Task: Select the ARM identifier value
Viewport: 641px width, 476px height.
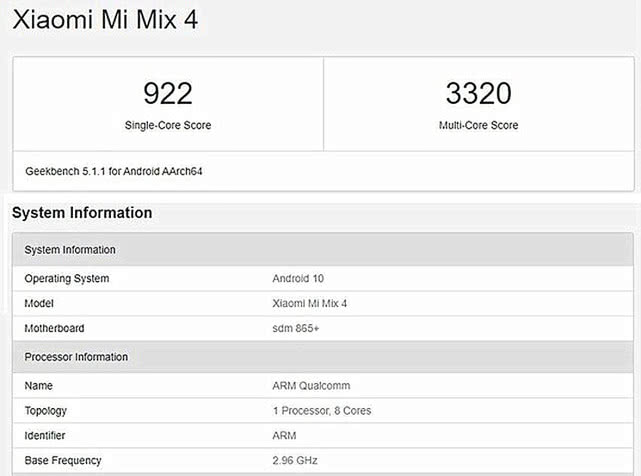Action: pyautogui.click(x=284, y=436)
